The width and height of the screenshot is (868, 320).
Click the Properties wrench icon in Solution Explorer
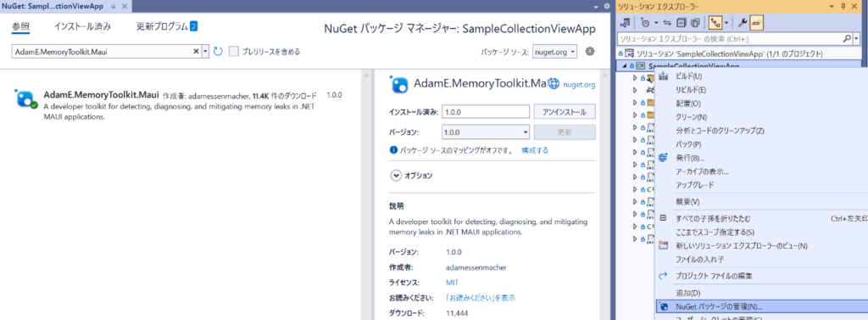(743, 23)
